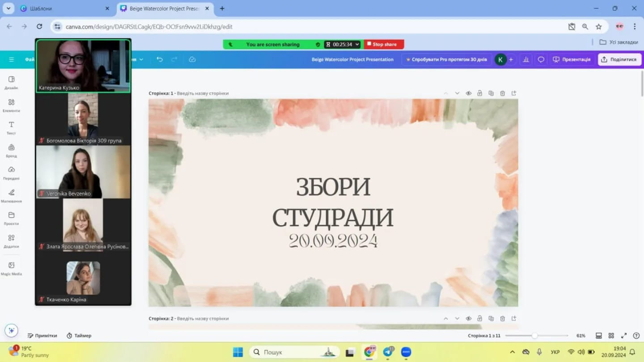Viewport: 644px width, 362px height.
Task: Move page 2 down with chevron
Action: pos(457,319)
